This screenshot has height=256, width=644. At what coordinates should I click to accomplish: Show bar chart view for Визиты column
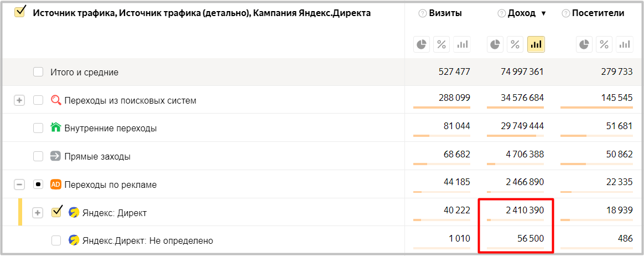point(461,44)
